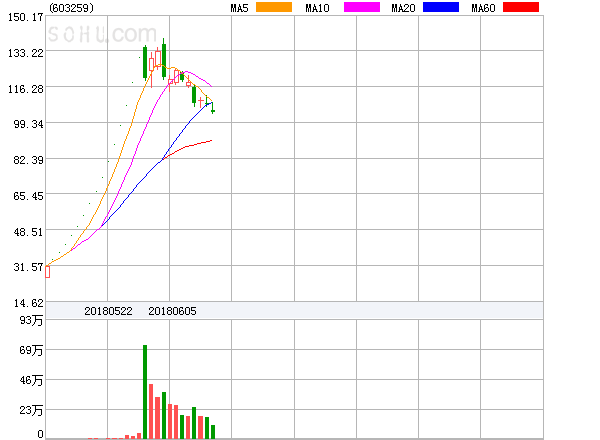This screenshot has width=600, height=440.
Task: Click the 116.28 price axis label
Action: [x=26, y=89]
